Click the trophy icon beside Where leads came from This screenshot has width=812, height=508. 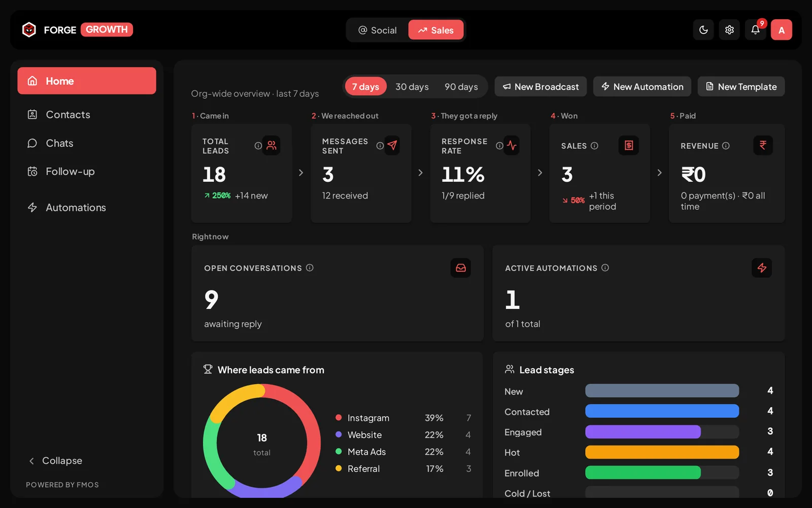click(208, 369)
